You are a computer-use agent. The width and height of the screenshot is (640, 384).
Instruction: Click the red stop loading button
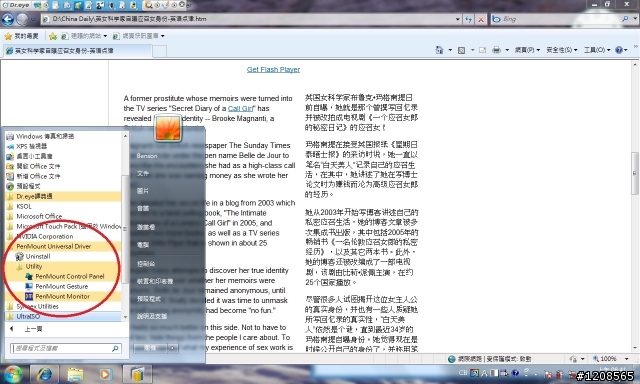(x=481, y=19)
